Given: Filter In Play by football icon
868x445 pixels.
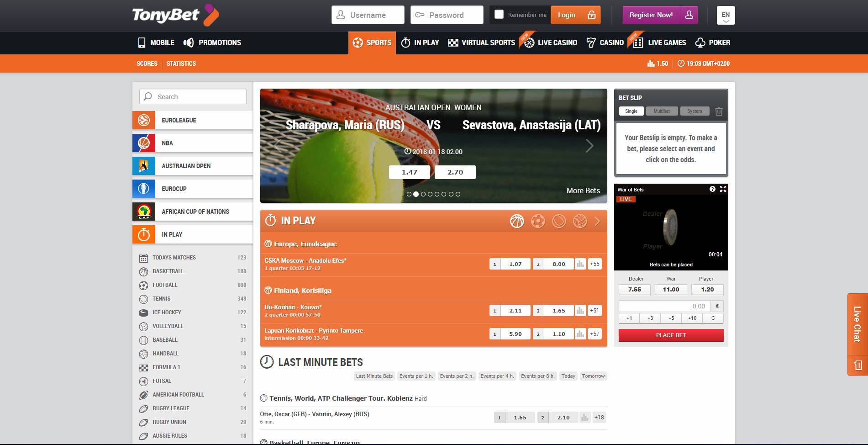Looking at the screenshot, I should click(x=538, y=221).
